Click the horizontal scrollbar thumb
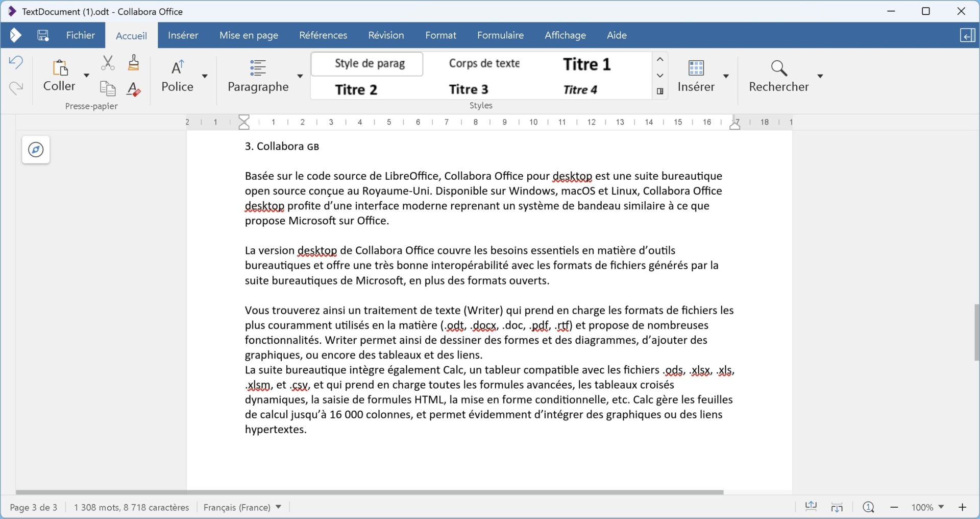980x519 pixels. click(x=370, y=492)
